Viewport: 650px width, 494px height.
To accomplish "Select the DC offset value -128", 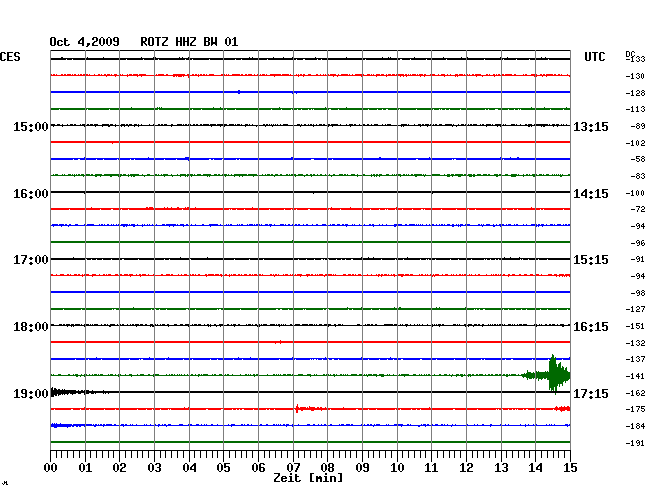I will pos(635,93).
